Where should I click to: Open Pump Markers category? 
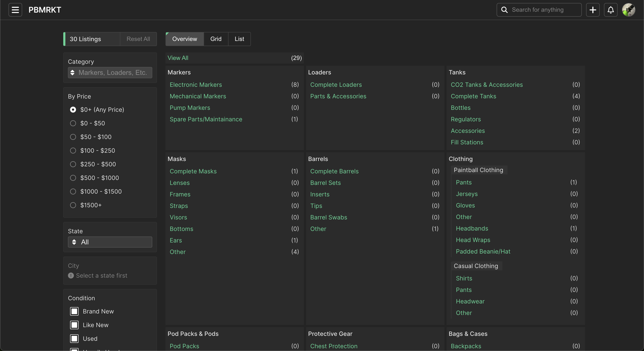coord(190,108)
